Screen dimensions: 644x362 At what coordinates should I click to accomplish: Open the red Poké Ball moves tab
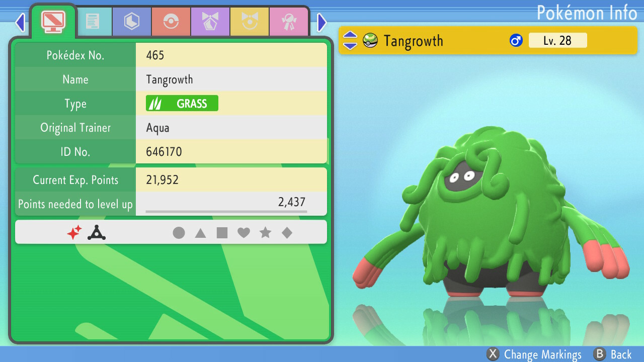click(x=171, y=22)
